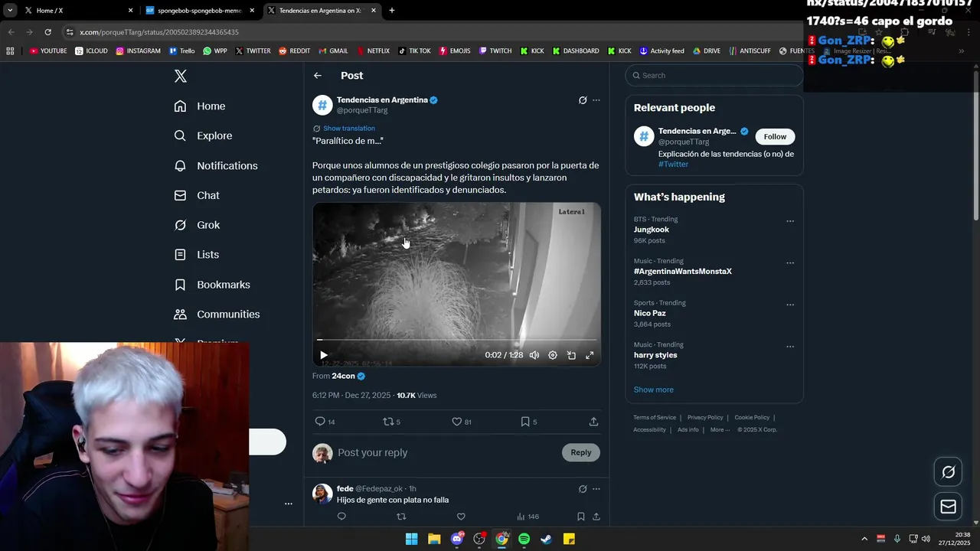Switch to Home / X tab
This screenshot has width=980, height=551.
pos(80,11)
